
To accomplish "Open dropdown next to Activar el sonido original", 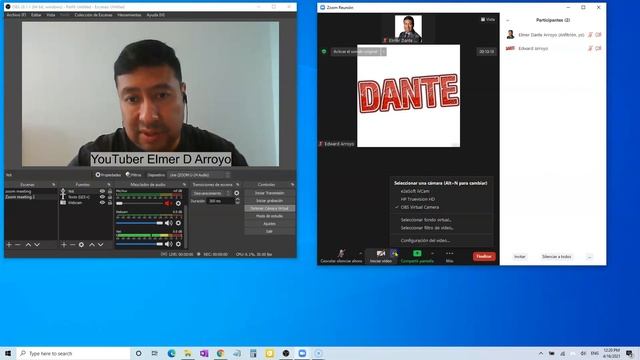I will click(x=383, y=52).
